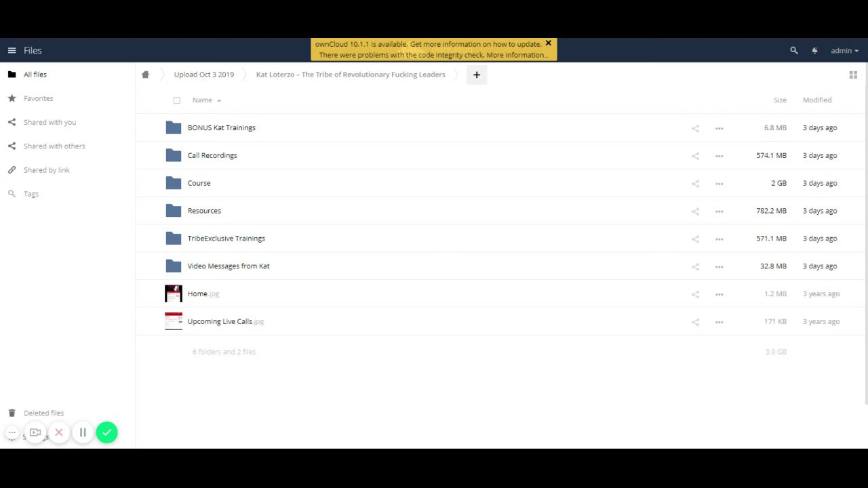Open the admin user dropdown
868x488 pixels.
tap(844, 50)
